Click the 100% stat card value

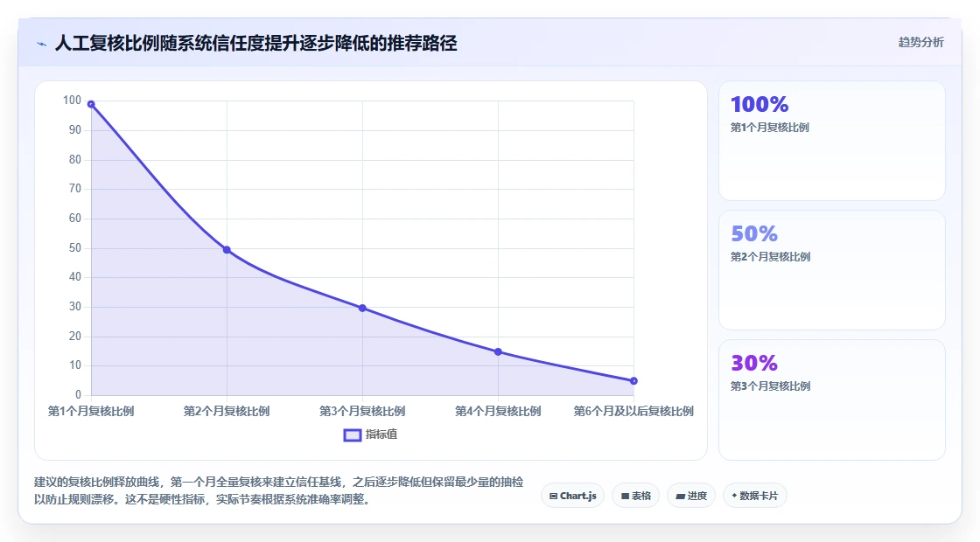759,104
